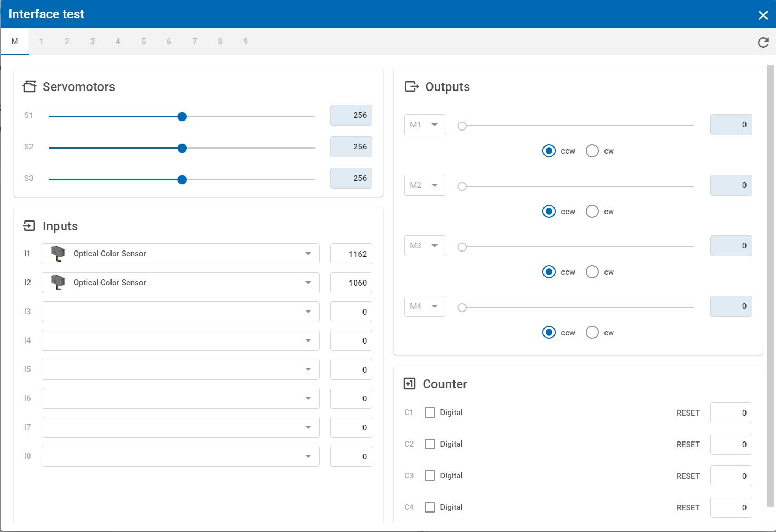Enable the C3 Digital checkbox
This screenshot has width=776, height=532.
pos(430,476)
